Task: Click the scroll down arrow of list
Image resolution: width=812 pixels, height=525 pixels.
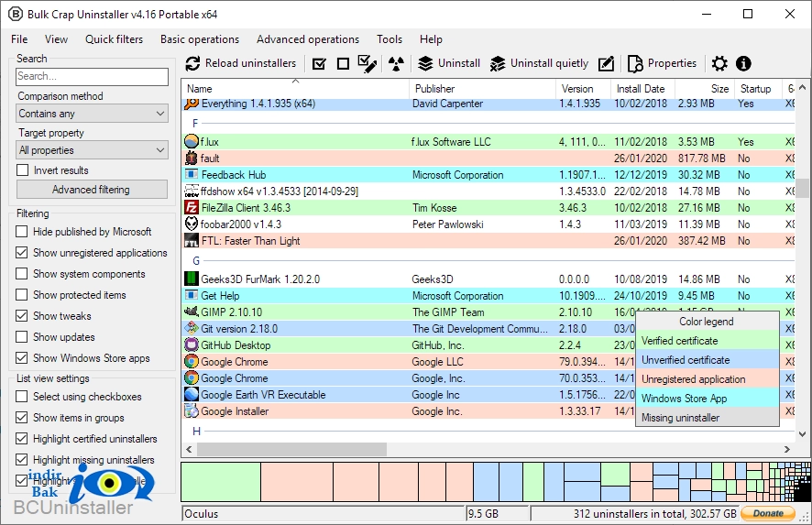Action: [x=802, y=434]
